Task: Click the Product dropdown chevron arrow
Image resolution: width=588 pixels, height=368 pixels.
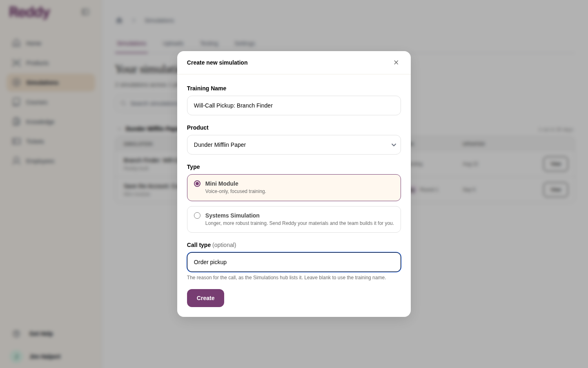Action: pyautogui.click(x=394, y=145)
